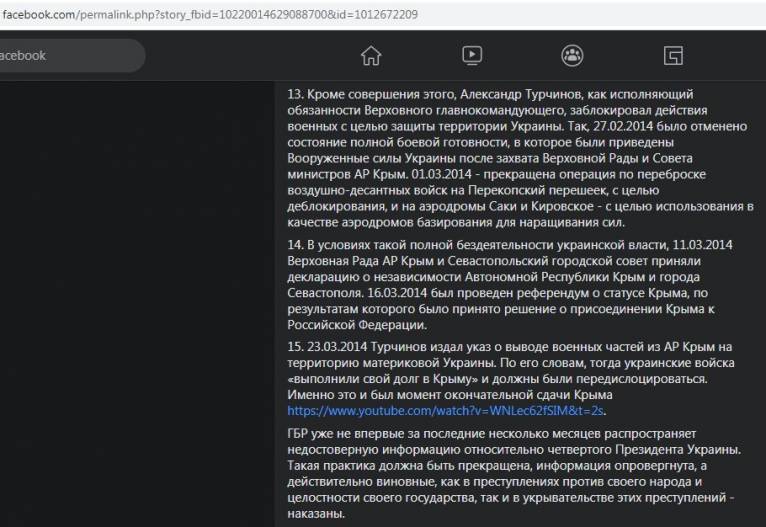The height and width of the screenshot is (527, 766).
Task: Click the line beginning "министров АР Крым. 01.03.2014"
Action: tap(496, 174)
